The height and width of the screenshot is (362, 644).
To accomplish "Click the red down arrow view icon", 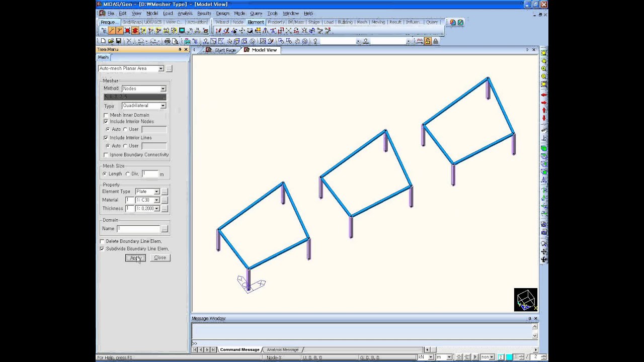I will 544,118.
